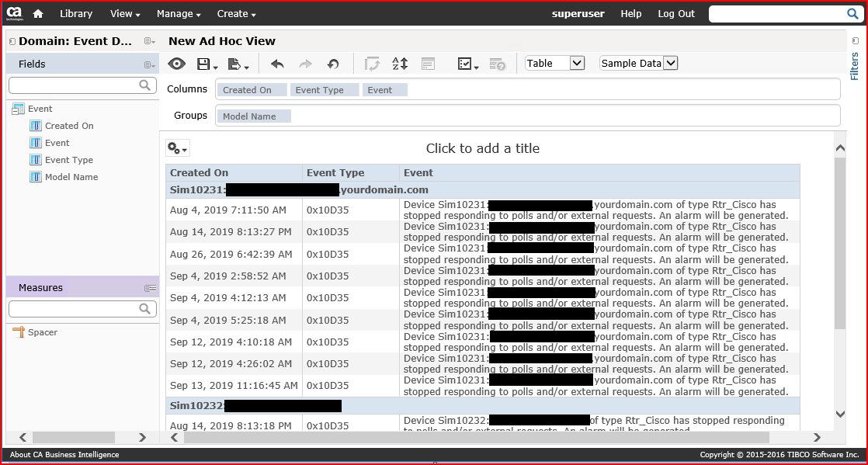The height and width of the screenshot is (465, 868).
Task: Open the Table visualization type dropdown
Action: [554, 64]
